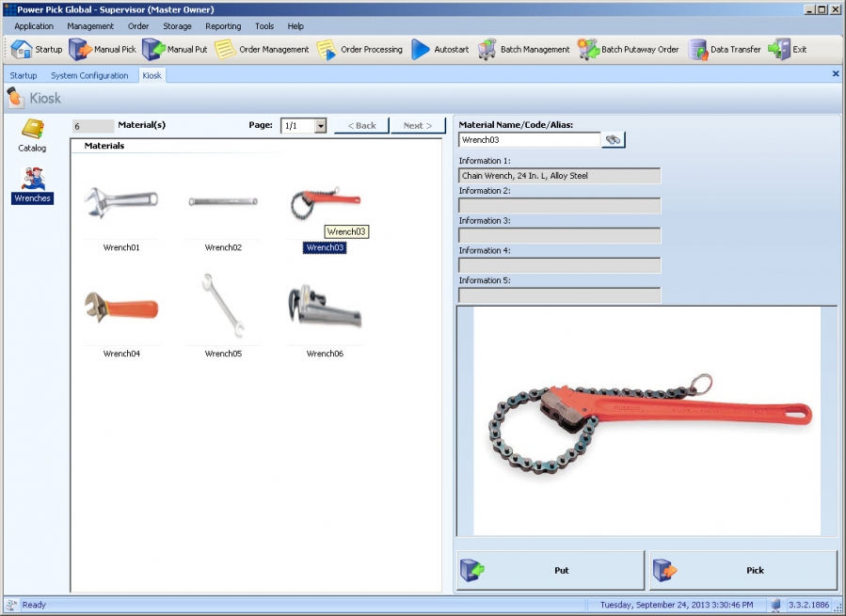Open the Batch Putaway Order tool
This screenshot has height=616, width=846.
[628, 49]
